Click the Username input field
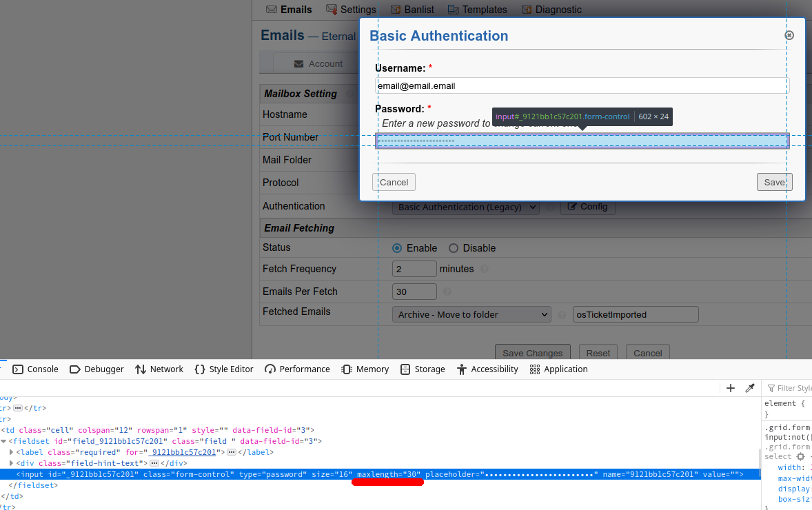This screenshot has height=510, width=812. click(582, 85)
